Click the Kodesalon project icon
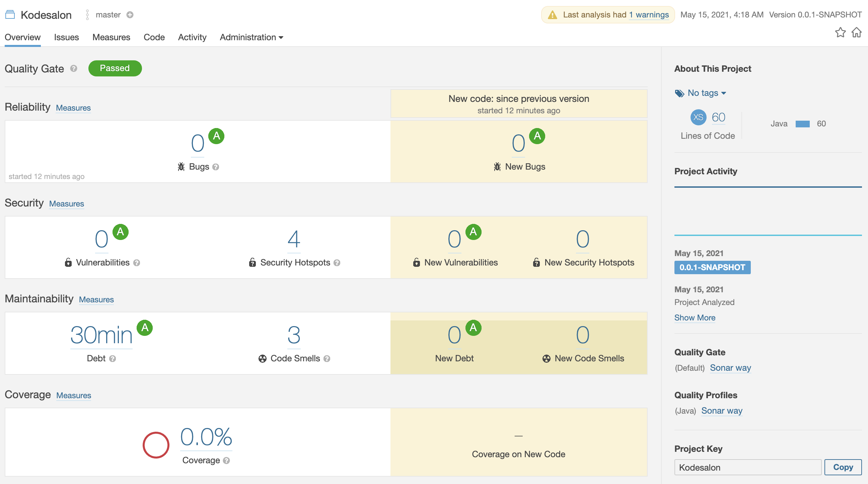The image size is (868, 484). point(10,14)
